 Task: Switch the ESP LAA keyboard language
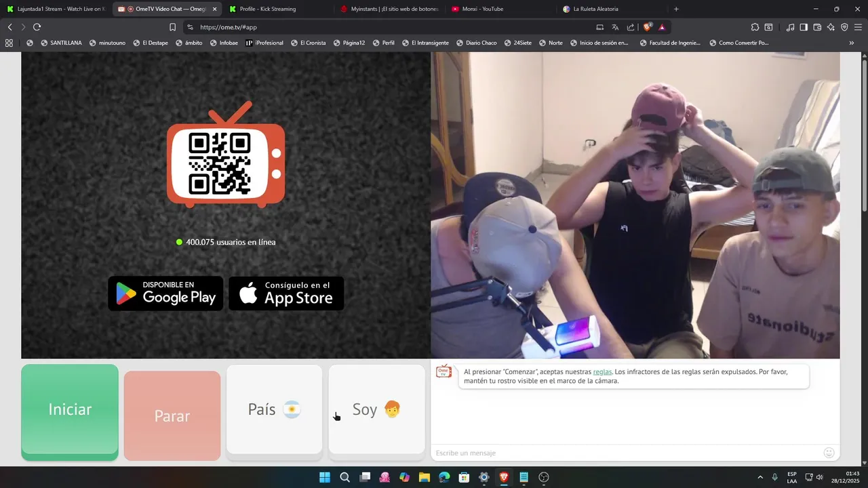point(792,477)
